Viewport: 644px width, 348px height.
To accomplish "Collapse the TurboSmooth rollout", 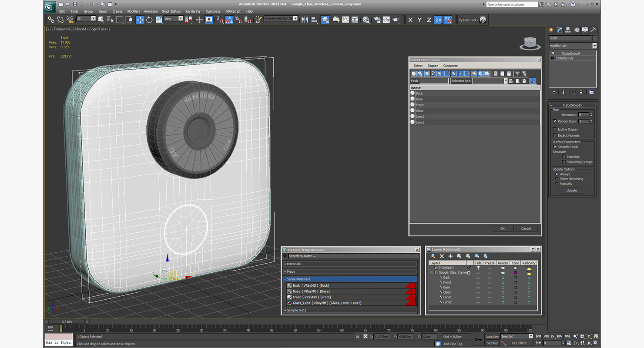I will (x=572, y=105).
